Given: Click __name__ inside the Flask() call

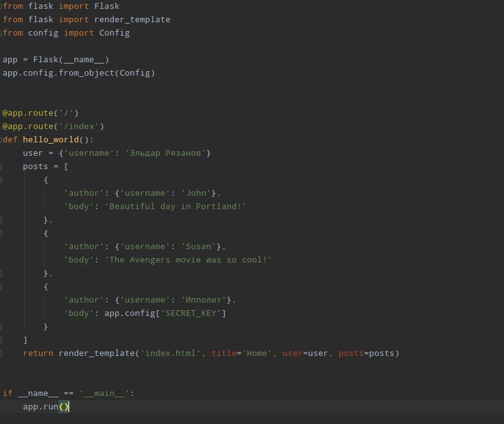Looking at the screenshot, I should pyautogui.click(x=83, y=60).
